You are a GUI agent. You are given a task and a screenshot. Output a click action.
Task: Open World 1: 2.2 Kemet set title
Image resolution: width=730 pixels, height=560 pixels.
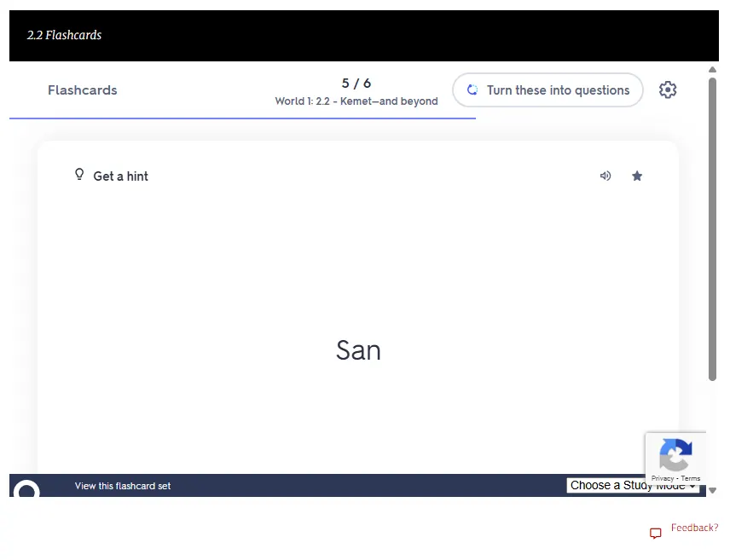[x=356, y=101]
